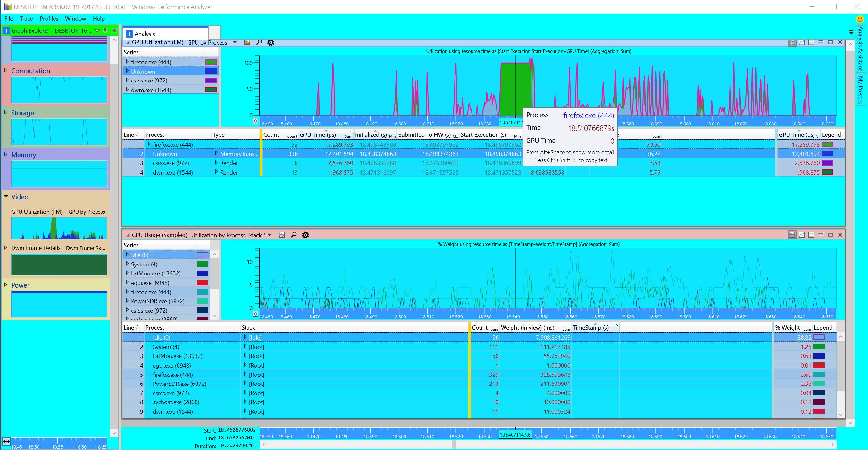This screenshot has width=868, height=450.
Task: Pin the Graph Explorer panel
Action: pyautogui.click(x=105, y=30)
